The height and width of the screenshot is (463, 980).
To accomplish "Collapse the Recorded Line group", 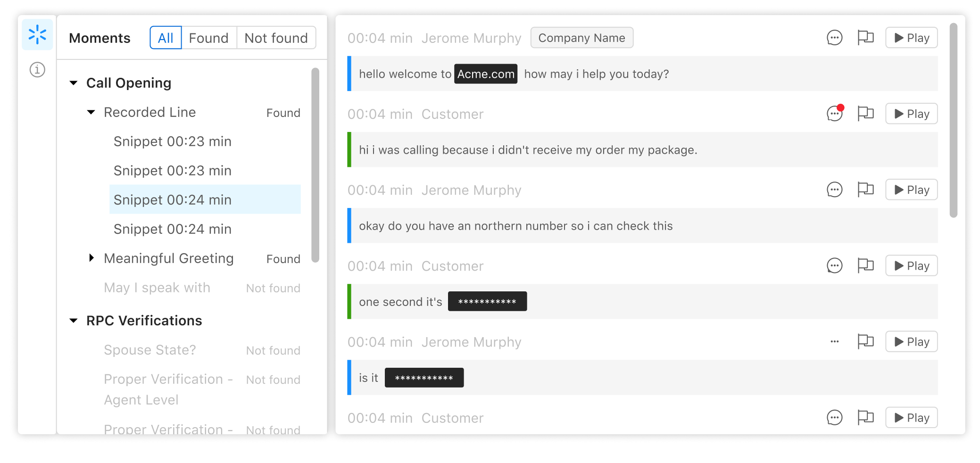I will [x=91, y=112].
